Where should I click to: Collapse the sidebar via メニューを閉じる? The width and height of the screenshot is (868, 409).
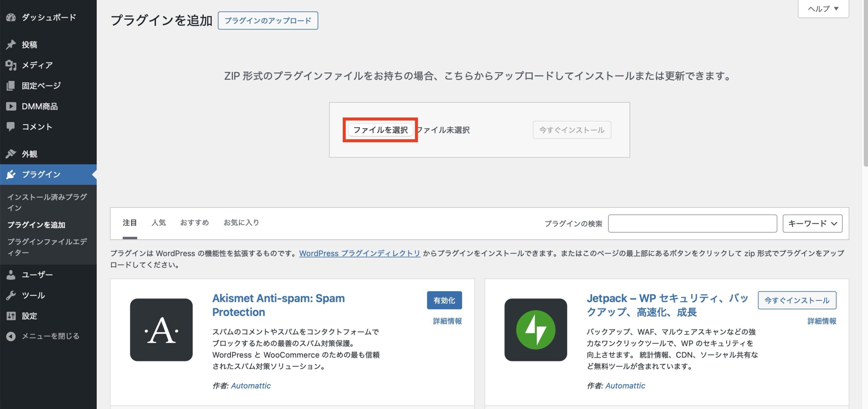tap(11, 336)
